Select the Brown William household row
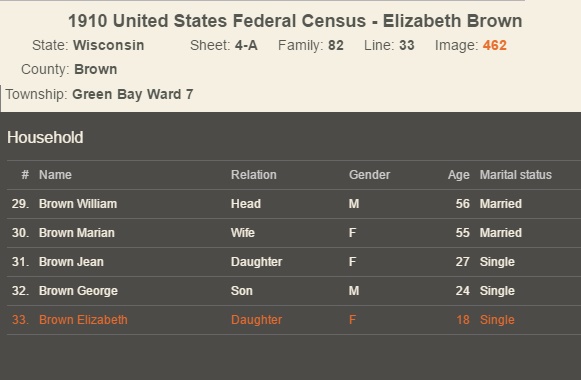The height and width of the screenshot is (380, 581). tap(294, 204)
